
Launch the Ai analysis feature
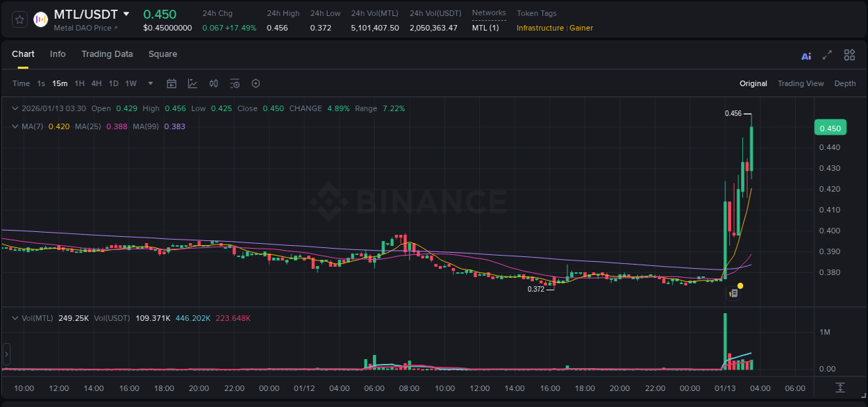pos(806,55)
